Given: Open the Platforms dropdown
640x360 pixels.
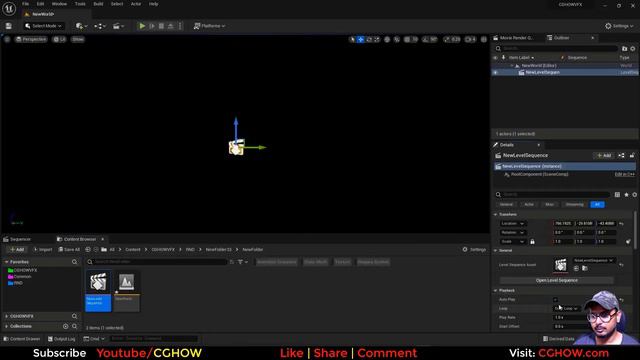Looking at the screenshot, I should (x=209, y=26).
